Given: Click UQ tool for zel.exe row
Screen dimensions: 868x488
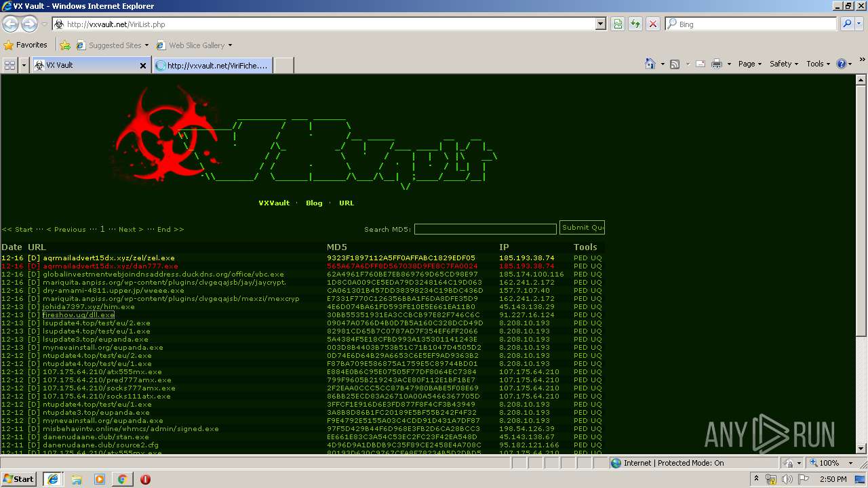Looking at the screenshot, I should click(x=596, y=258).
